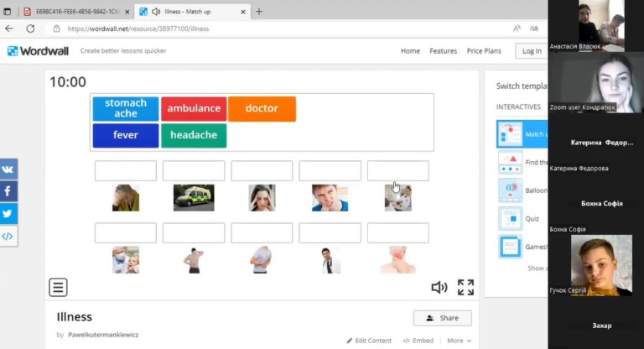Viewport: 644px width, 349px height.
Task: Click the ambulance photo thumbnail
Action: (x=193, y=198)
